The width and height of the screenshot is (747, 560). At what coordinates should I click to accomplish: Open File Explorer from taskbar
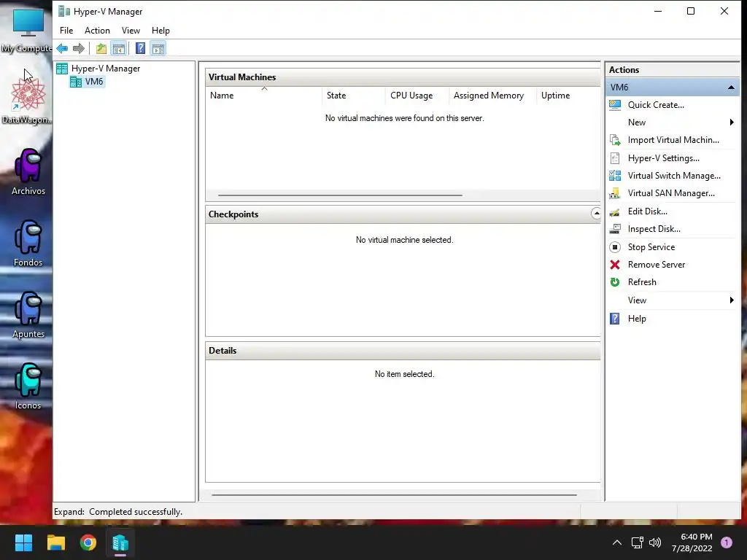click(55, 542)
